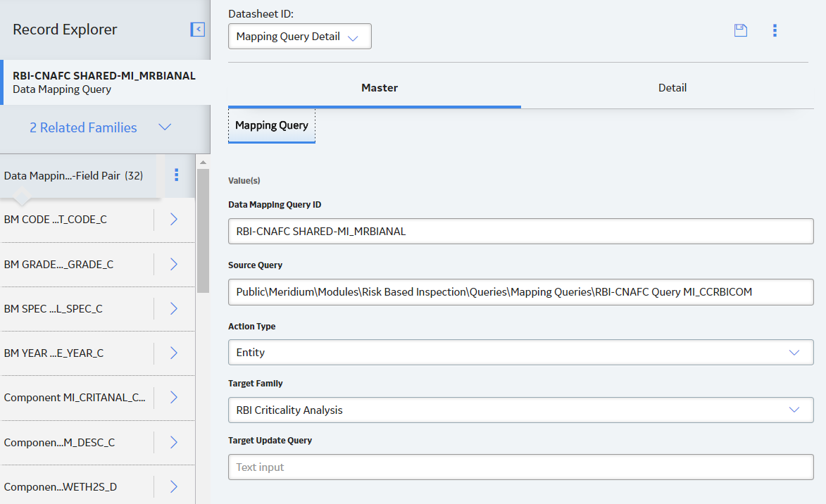The height and width of the screenshot is (504, 826).
Task: Click Data Mapping Query ID field
Action: [x=520, y=231]
